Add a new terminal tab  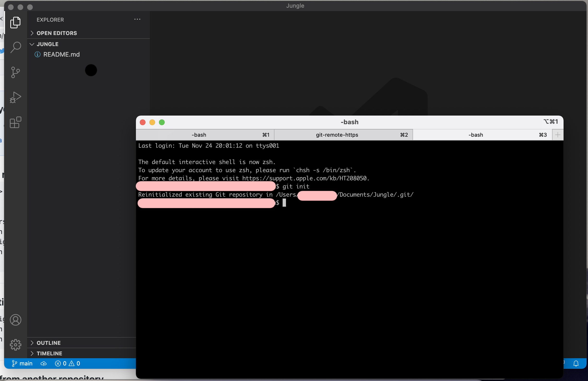[x=558, y=135]
